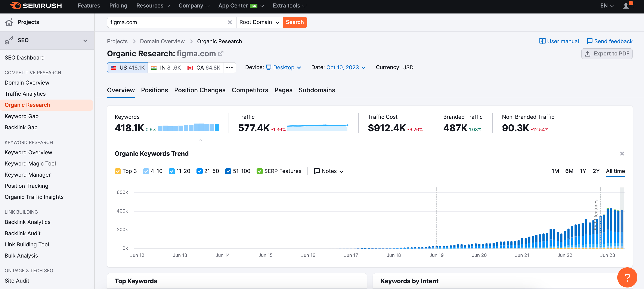Viewport: 644px width, 289px height.
Task: Show more countries with three dots
Action: coord(229,68)
